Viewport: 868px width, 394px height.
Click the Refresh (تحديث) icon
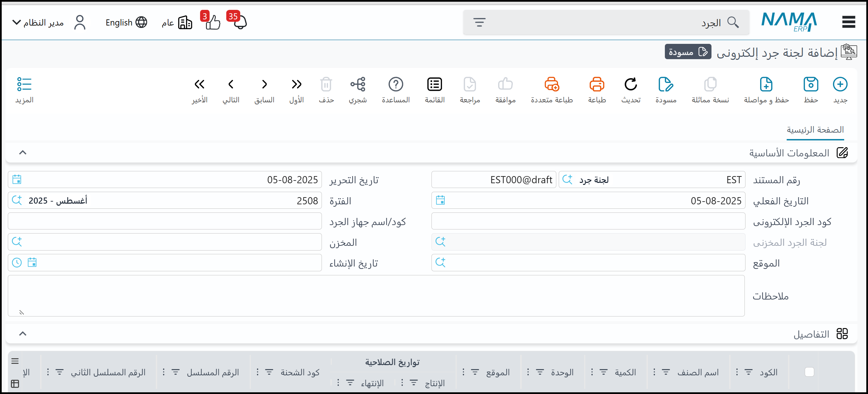(x=630, y=85)
